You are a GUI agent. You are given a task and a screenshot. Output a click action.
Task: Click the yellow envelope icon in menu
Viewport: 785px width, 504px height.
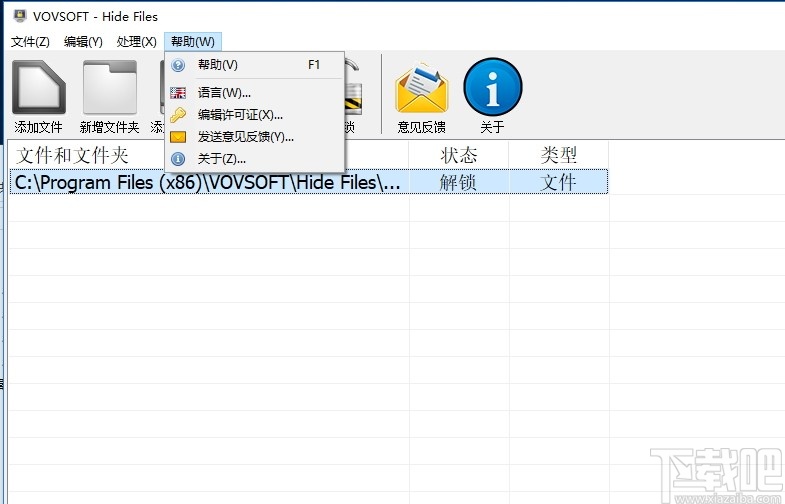pos(178,137)
